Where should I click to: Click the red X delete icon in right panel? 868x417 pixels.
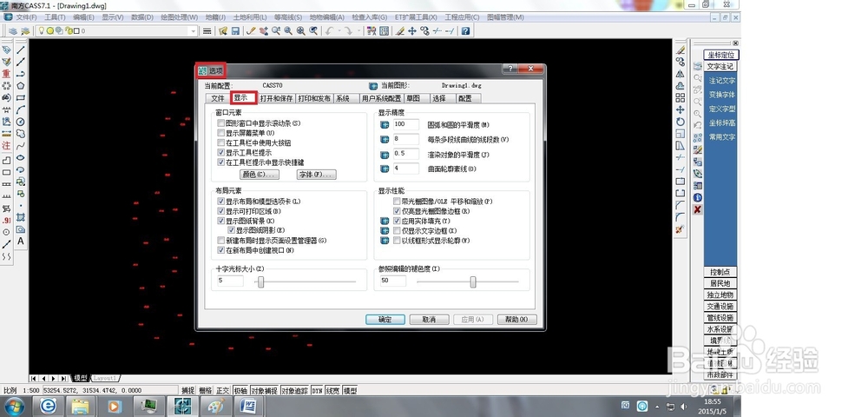pyautogui.click(x=698, y=208)
